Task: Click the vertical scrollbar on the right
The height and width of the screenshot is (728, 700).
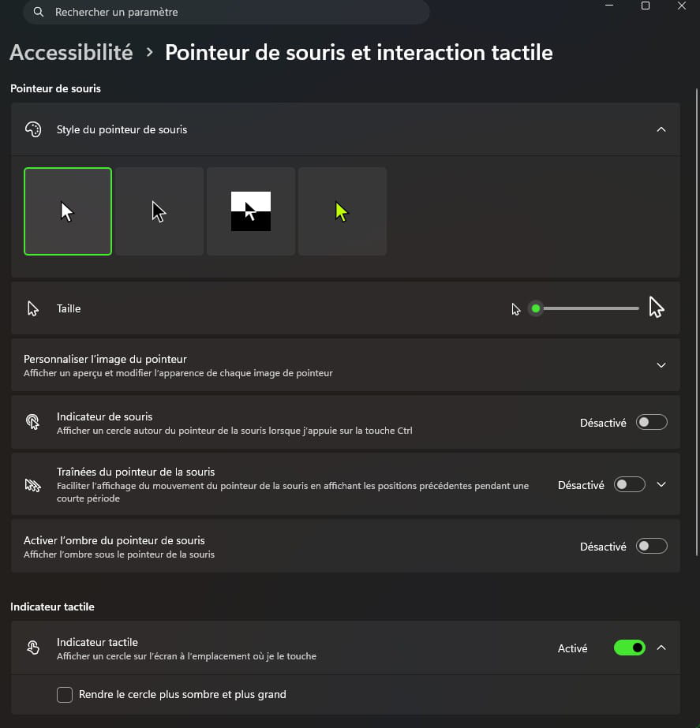Action: tap(696, 322)
